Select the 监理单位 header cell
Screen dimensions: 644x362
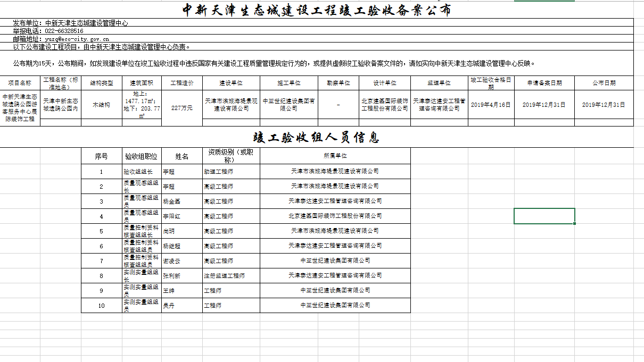439,83
